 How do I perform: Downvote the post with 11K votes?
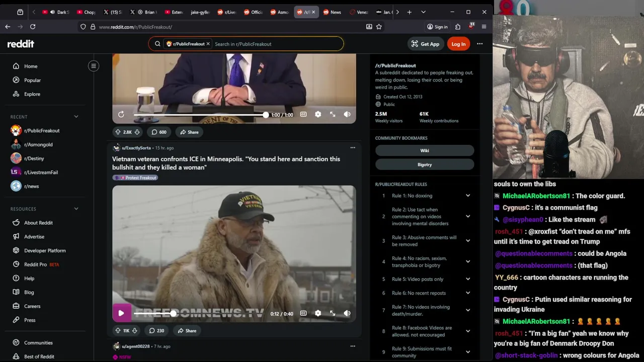coord(135,331)
